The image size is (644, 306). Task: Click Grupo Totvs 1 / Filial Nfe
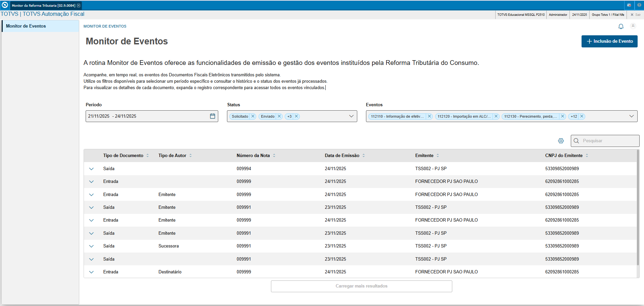tap(608, 15)
